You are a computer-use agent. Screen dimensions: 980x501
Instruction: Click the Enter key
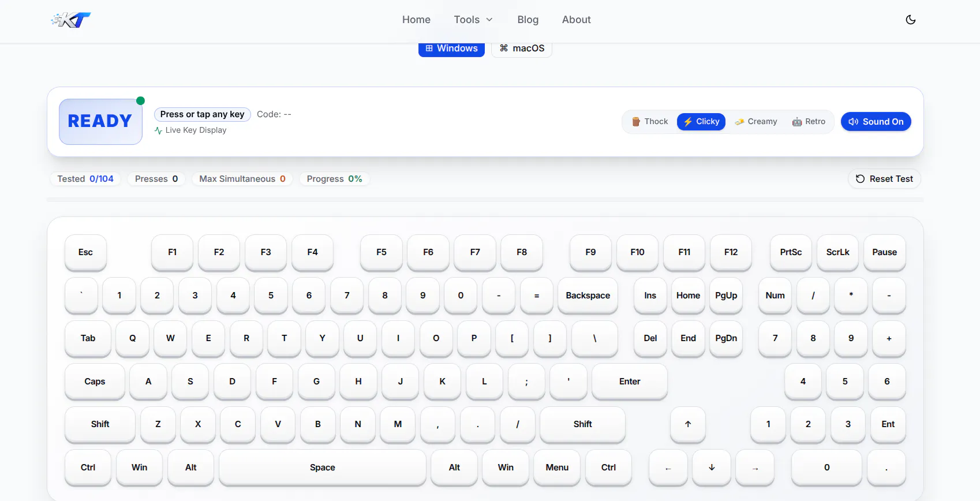[x=630, y=382]
